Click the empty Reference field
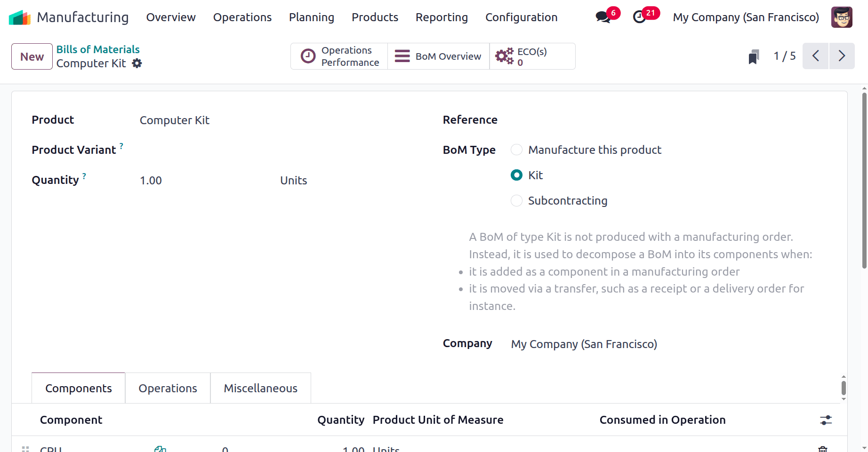 [x=669, y=120]
